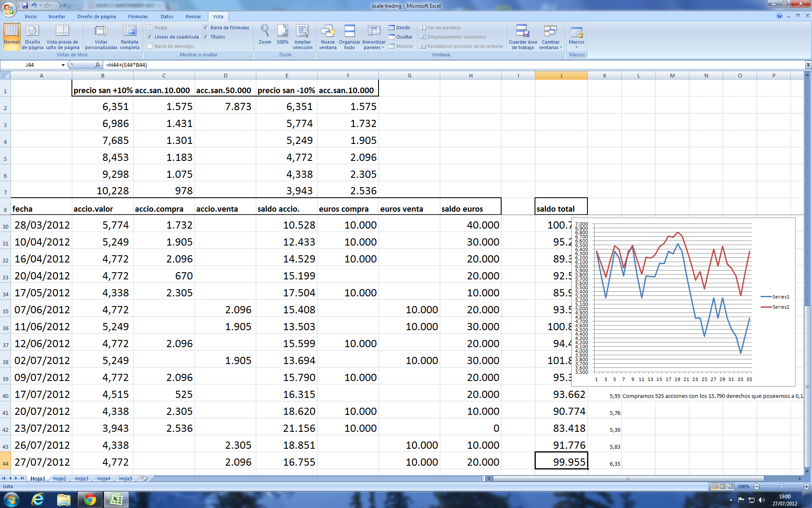Viewport: 812px width, 508px height.
Task: Open the Fórmulas ribbon tab
Action: [138, 17]
